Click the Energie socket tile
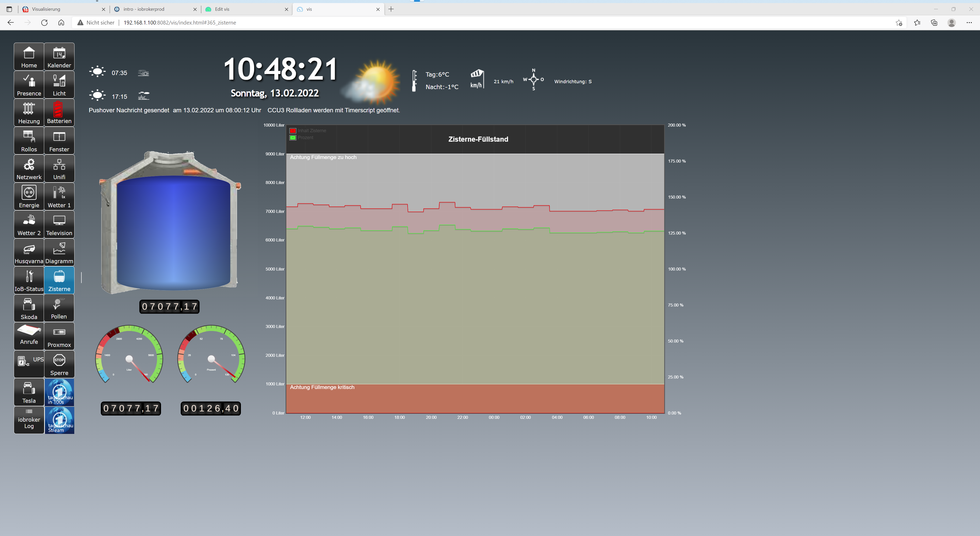This screenshot has height=536, width=980. (x=29, y=196)
